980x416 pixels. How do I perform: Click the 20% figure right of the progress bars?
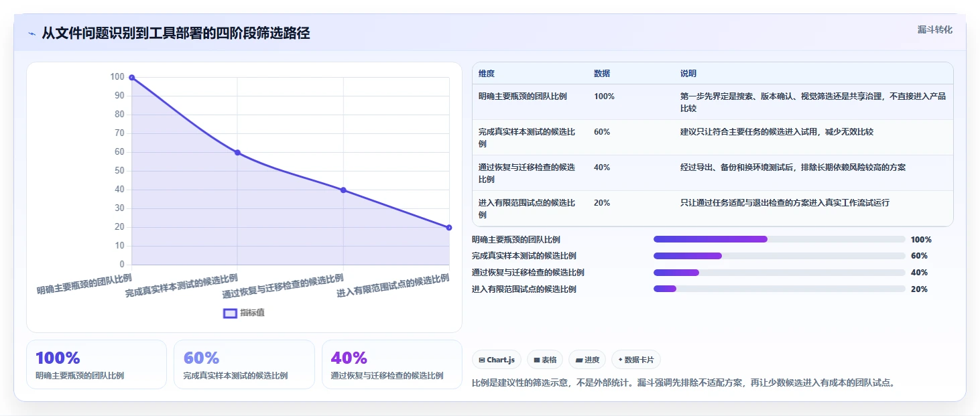[x=919, y=289]
